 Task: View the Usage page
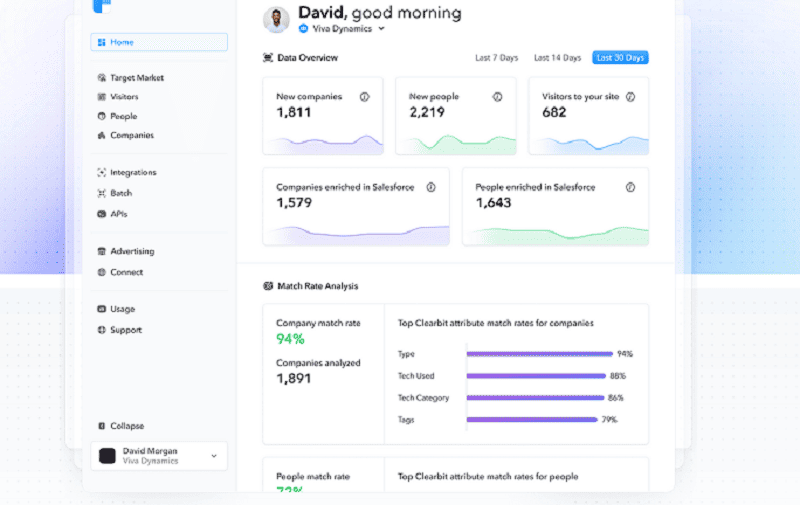pyautogui.click(x=122, y=309)
